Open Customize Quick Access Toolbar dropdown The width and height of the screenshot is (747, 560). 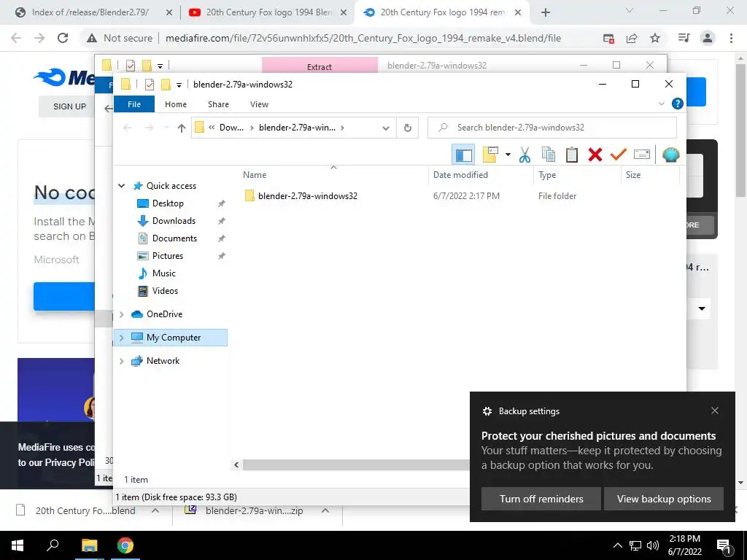[179, 85]
